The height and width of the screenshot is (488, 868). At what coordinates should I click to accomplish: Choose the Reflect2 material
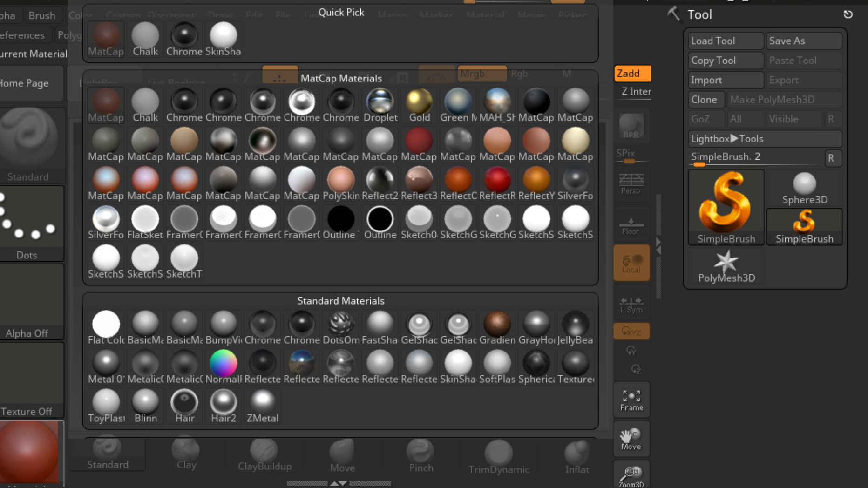pyautogui.click(x=380, y=183)
